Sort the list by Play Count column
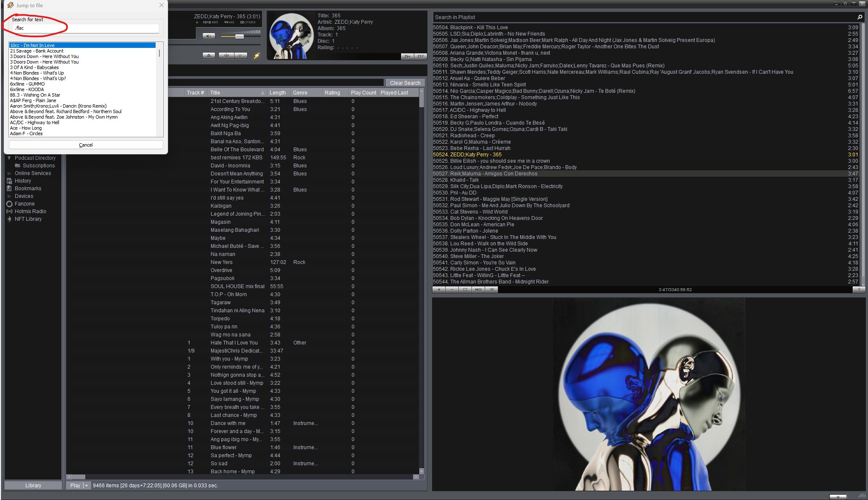Screen dimensions: 868x500 (x=363, y=93)
